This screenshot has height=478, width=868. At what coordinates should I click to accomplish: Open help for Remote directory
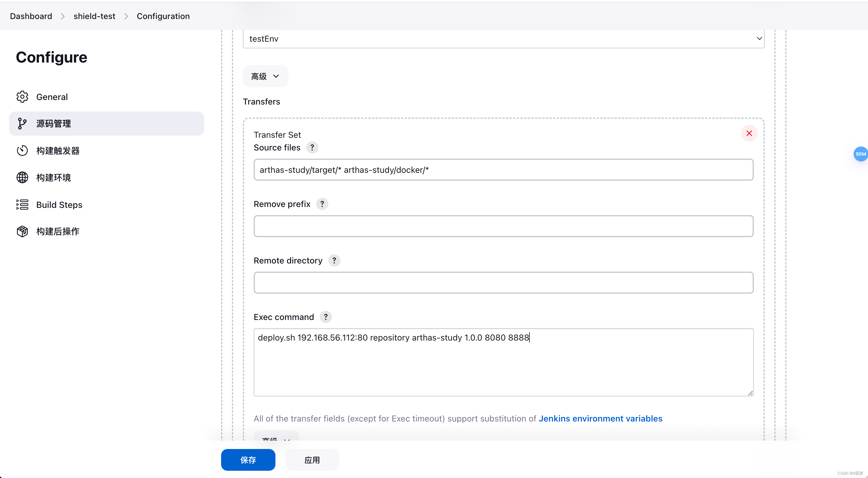pos(334,260)
